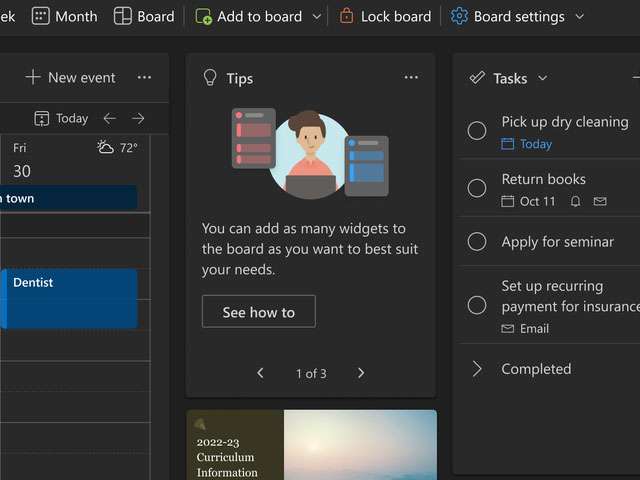The width and height of the screenshot is (640, 480).
Task: Mark Pick up dry cleaning as complete
Action: [x=477, y=131]
